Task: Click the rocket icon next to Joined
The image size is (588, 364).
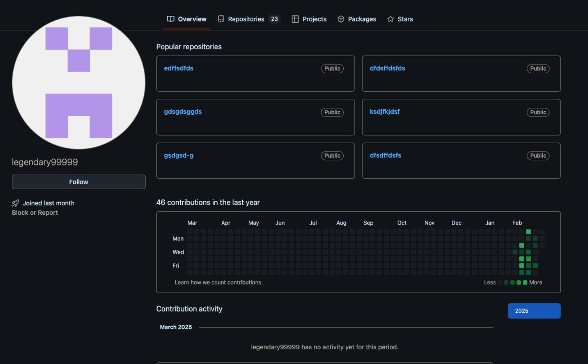Action: 15,203
